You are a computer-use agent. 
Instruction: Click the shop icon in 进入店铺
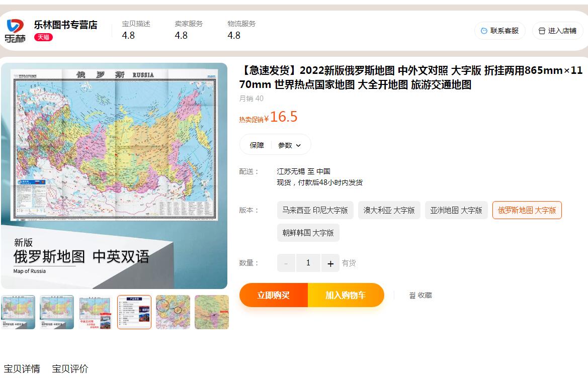pos(542,31)
